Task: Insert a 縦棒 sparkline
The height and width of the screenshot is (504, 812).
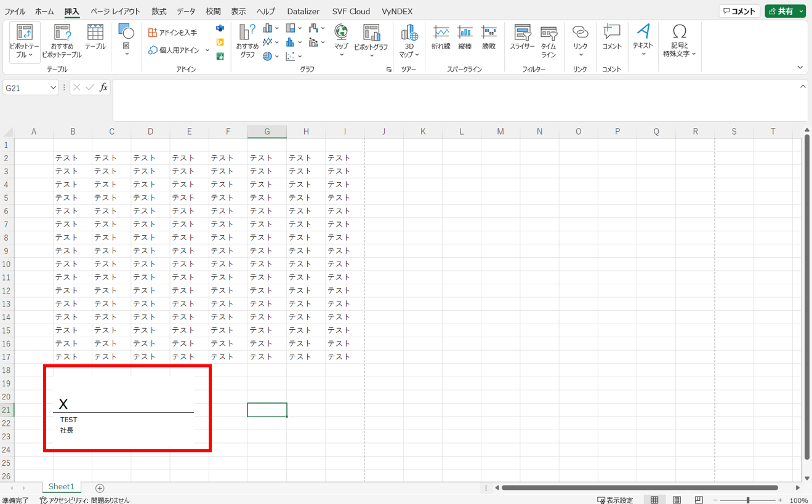Action: coord(465,37)
